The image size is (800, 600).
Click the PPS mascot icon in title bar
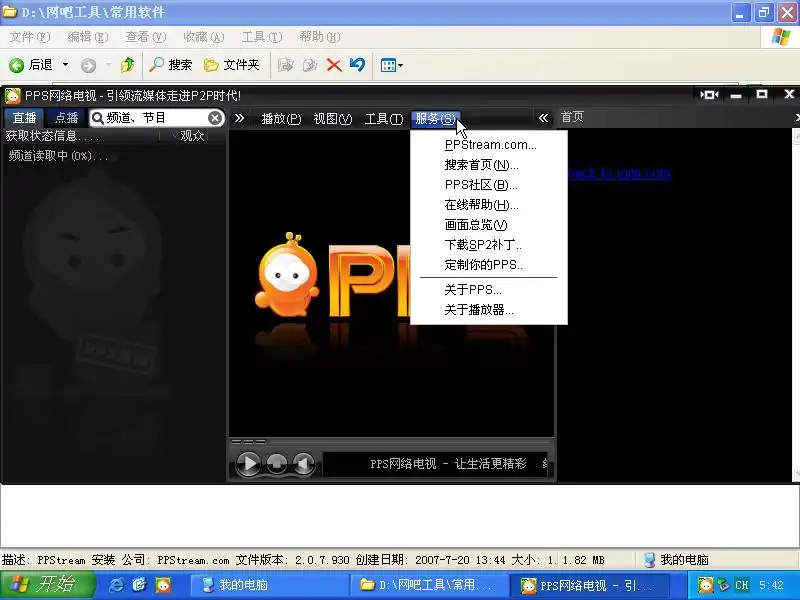click(12, 95)
